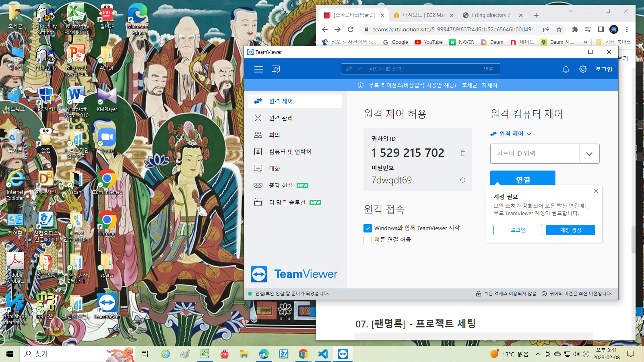This screenshot has height=362, width=644.
Task: Open File Explorer from taskbar
Action: coord(244,354)
